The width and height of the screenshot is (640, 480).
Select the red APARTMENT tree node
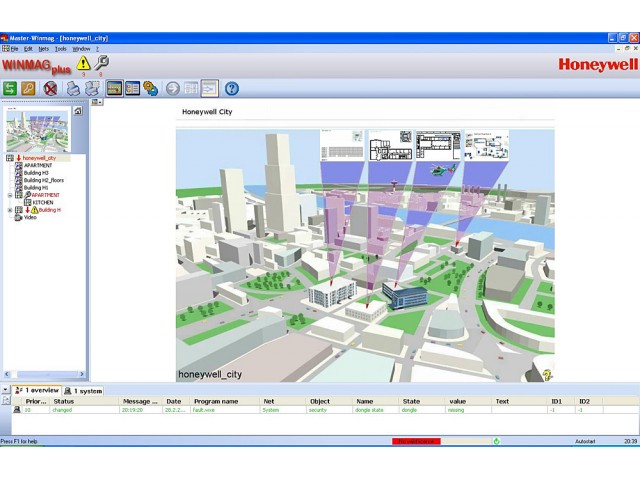[x=45, y=195]
